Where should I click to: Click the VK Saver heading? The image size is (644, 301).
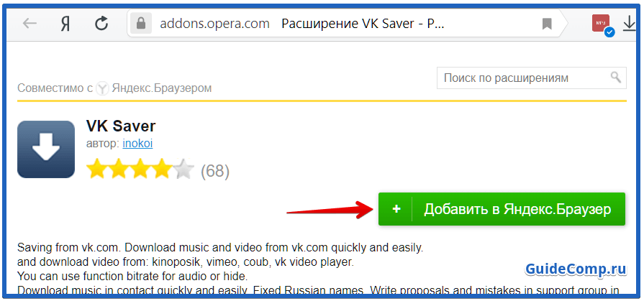121,126
